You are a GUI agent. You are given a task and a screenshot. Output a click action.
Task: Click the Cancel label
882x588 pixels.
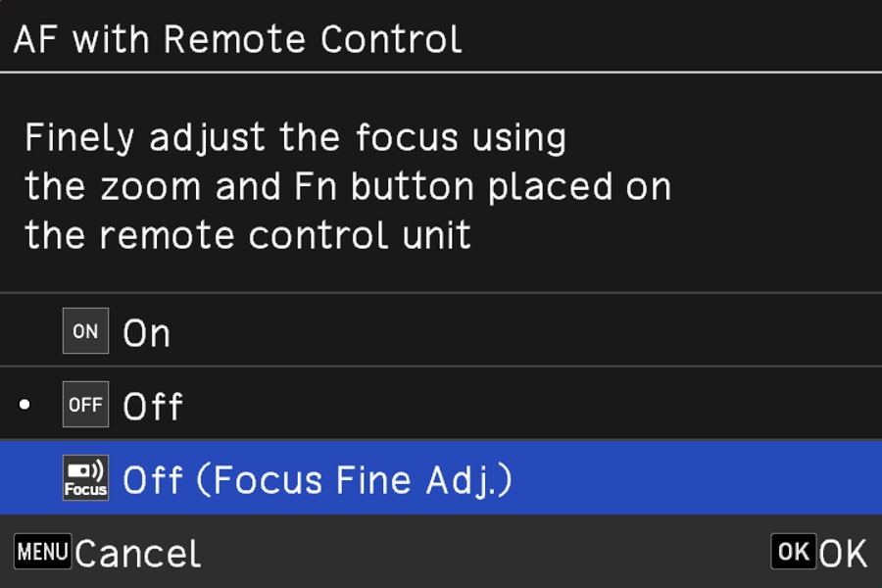tap(137, 554)
